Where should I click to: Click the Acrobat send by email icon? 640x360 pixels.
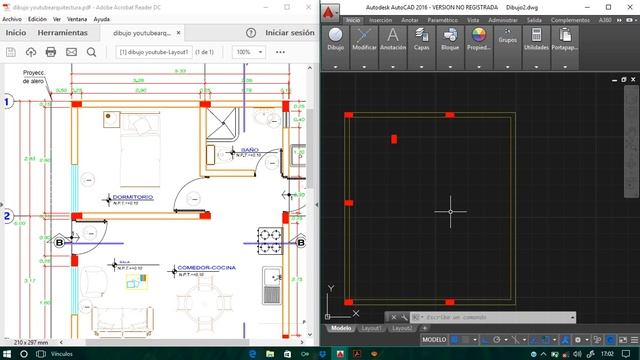(71, 52)
